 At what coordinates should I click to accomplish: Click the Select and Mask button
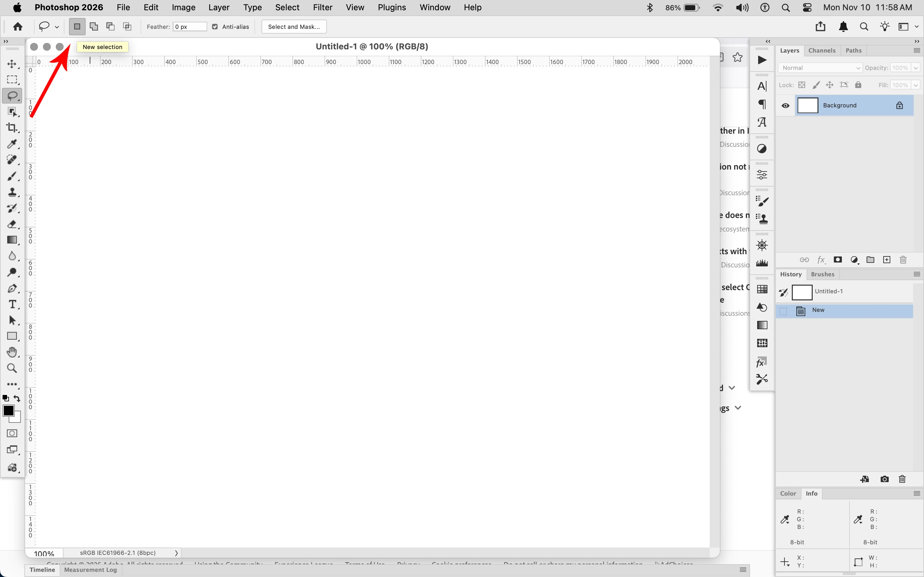coord(294,27)
